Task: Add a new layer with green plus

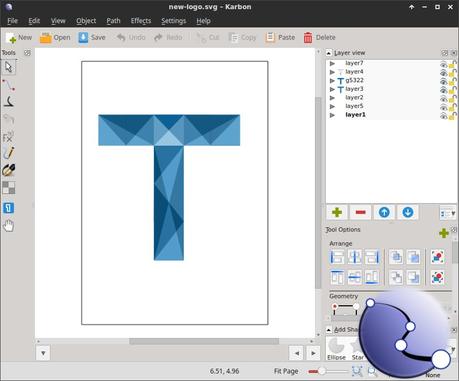Action: pos(337,212)
